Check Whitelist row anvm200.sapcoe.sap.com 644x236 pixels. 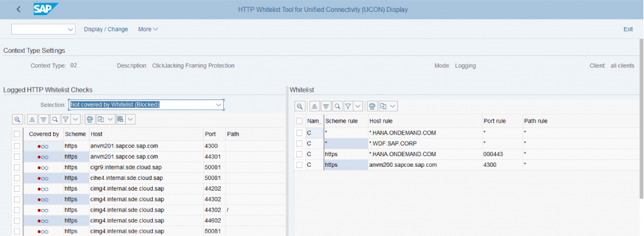(x=299, y=165)
